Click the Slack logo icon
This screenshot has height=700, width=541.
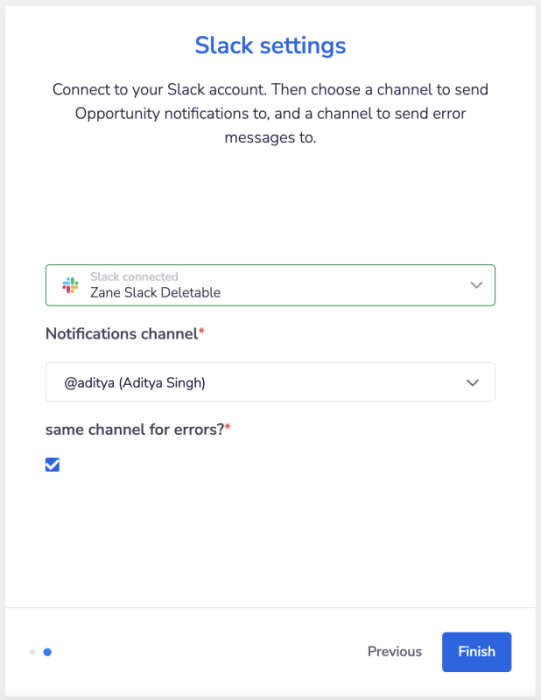tap(71, 285)
